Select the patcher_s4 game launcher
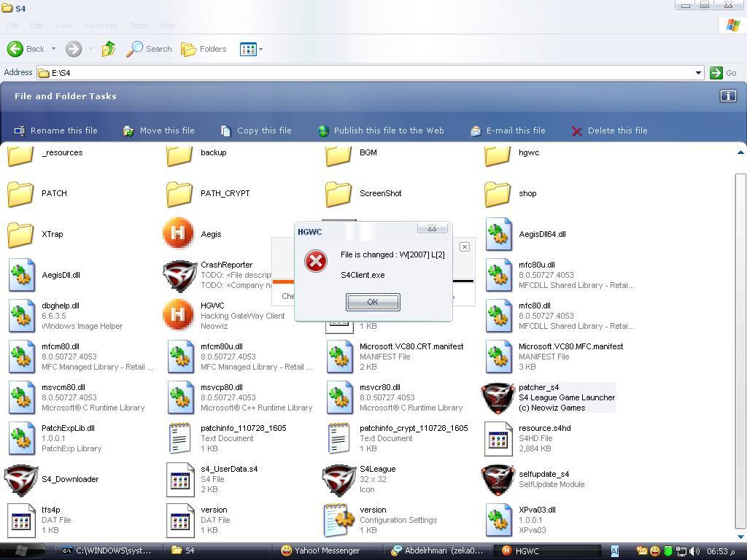 click(548, 397)
